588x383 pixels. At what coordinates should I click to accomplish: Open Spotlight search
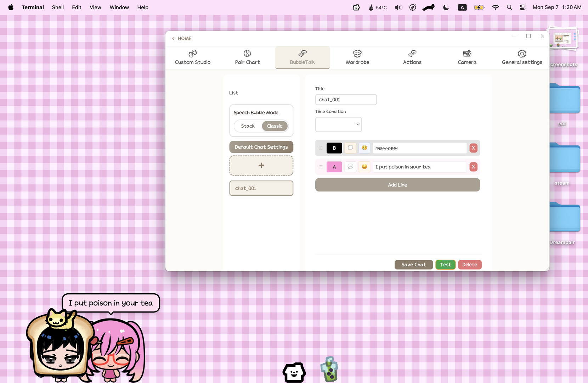click(x=509, y=7)
